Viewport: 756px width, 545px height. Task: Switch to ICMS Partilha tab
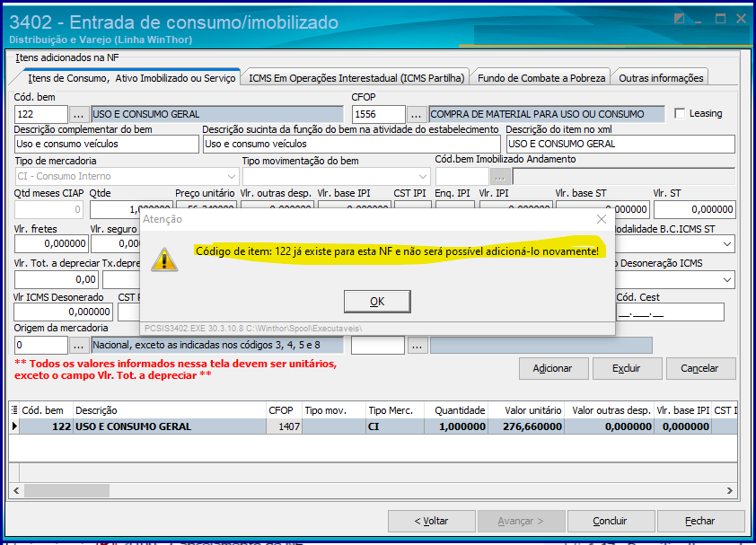[x=356, y=78]
